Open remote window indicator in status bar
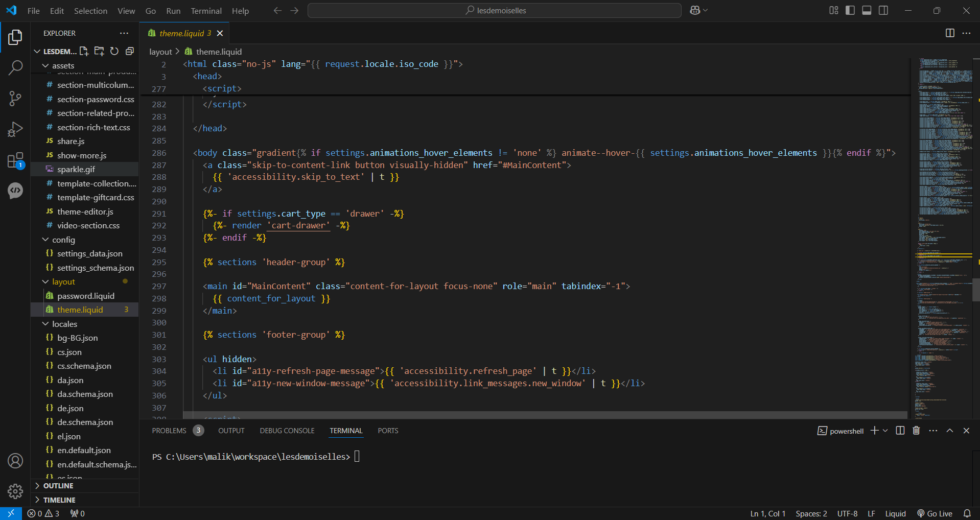This screenshot has height=520, width=980. (x=11, y=513)
